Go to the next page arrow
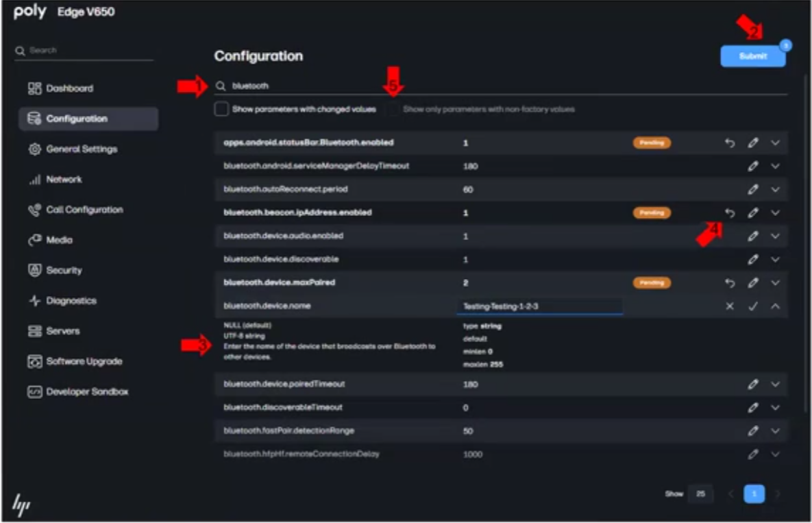This screenshot has height=523, width=812. tap(777, 494)
